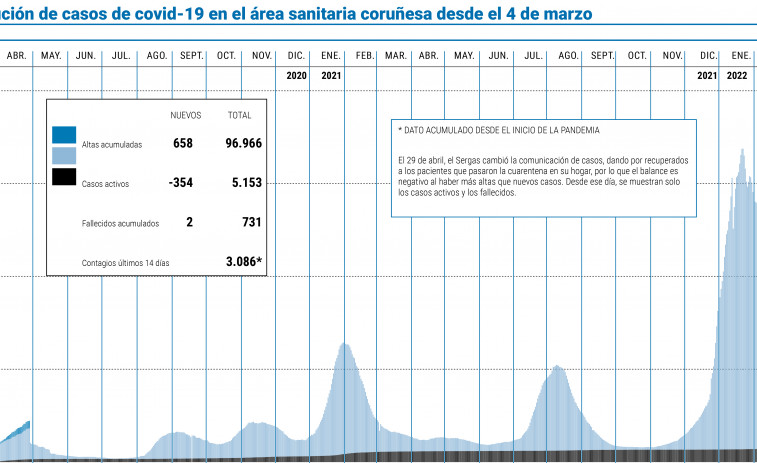The image size is (757, 463).
Task: Select the 'Contagios últimos 14 días' label
Action: [126, 263]
